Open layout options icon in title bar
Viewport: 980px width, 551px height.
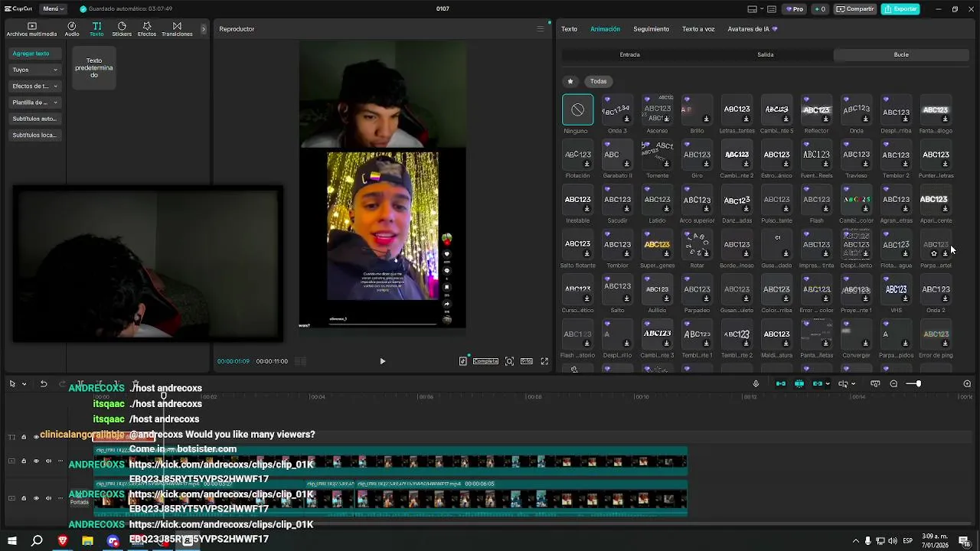click(x=752, y=9)
